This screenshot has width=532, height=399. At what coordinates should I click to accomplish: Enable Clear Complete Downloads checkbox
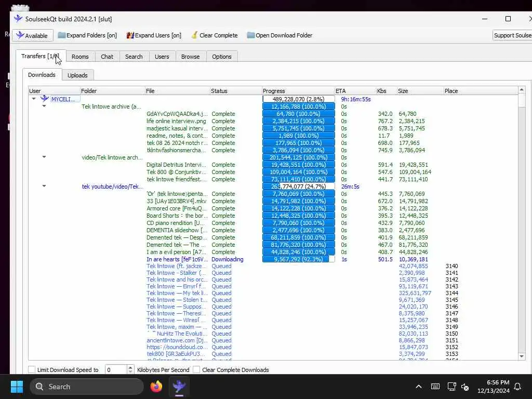pyautogui.click(x=196, y=369)
